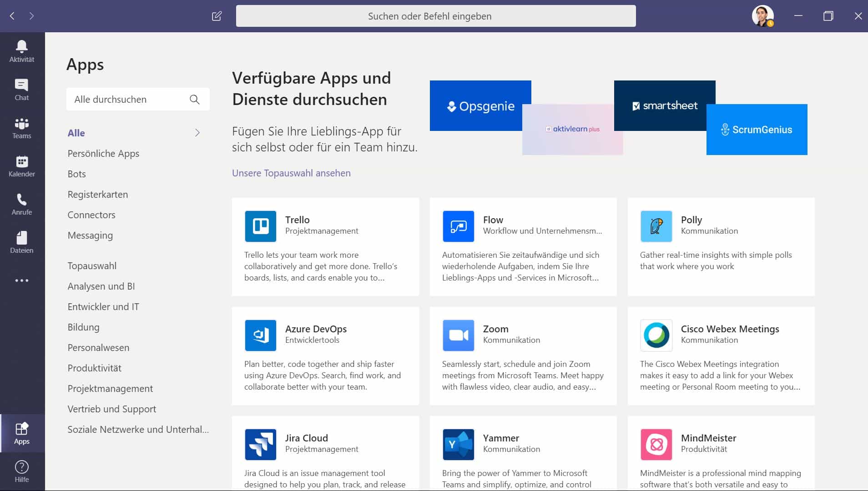Click the MindMeister app icon
The image size is (868, 491).
[x=656, y=444]
